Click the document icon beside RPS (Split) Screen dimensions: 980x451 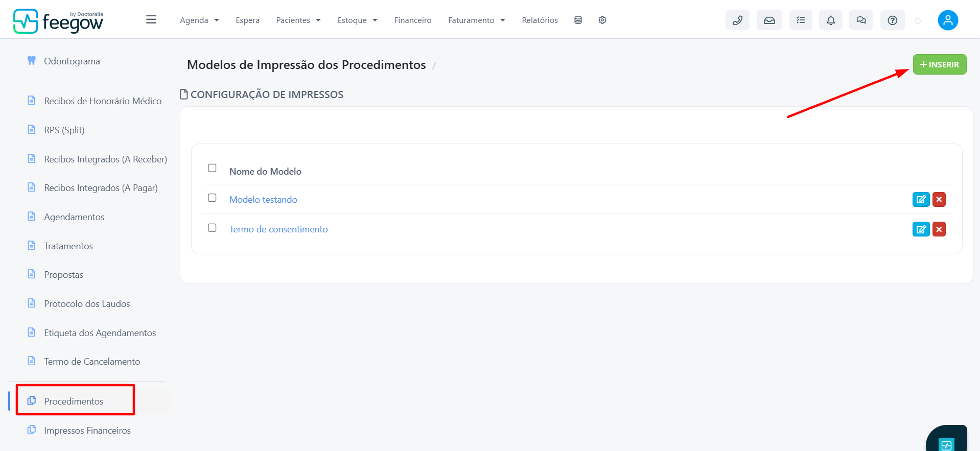click(x=32, y=129)
